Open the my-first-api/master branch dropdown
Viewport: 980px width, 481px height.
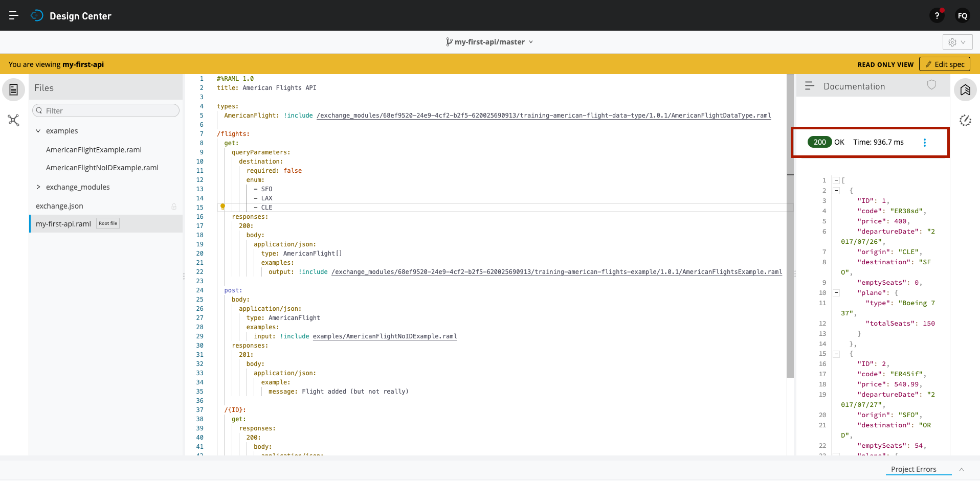(489, 42)
